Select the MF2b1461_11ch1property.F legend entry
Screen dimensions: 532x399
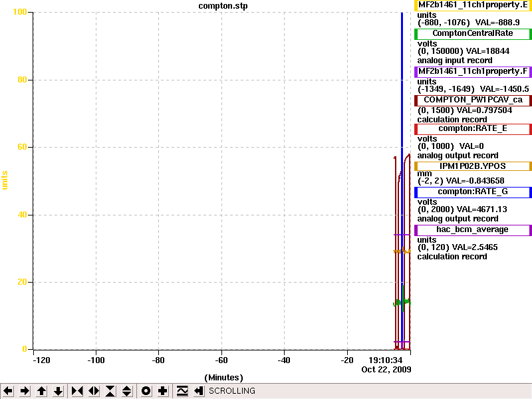click(473, 72)
